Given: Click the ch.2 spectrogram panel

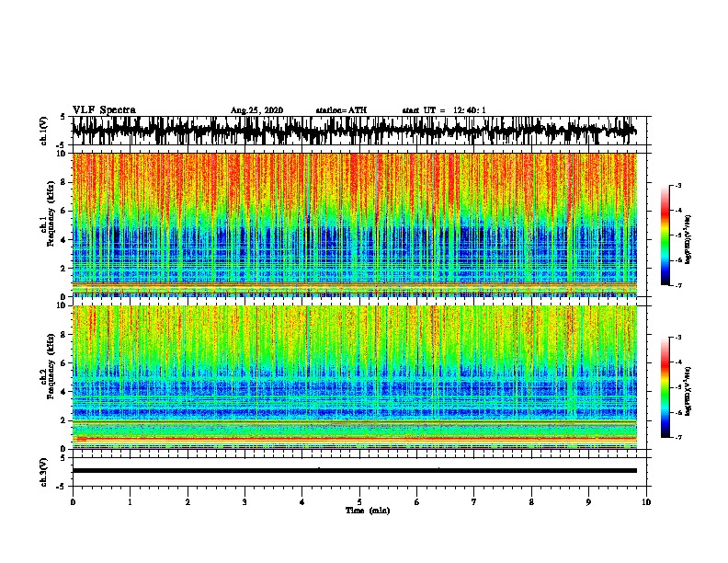Looking at the screenshot, I should 355,377.
